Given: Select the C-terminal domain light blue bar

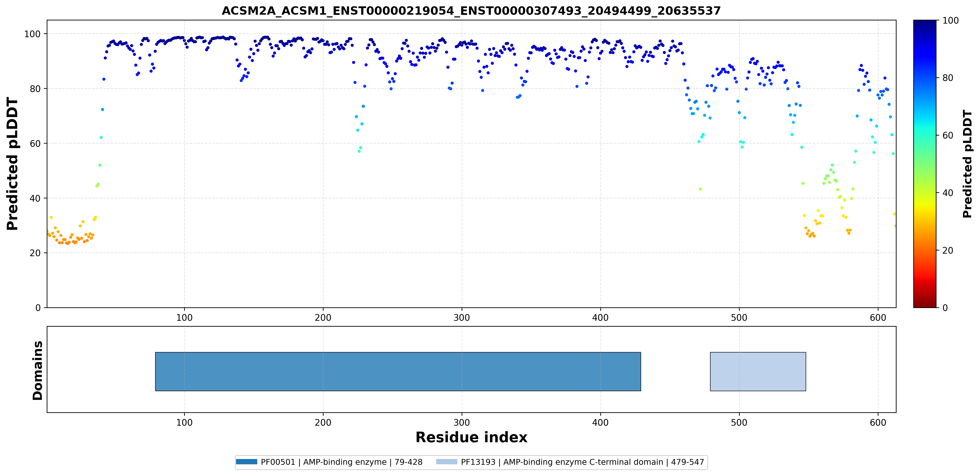Looking at the screenshot, I should click(x=758, y=371).
